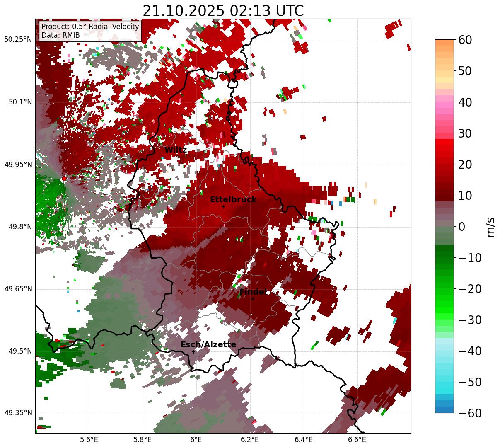Image resolution: width=500 pixels, height=448 pixels.
Task: Click the Esch/Alzette cross marker
Action: pos(193,351)
